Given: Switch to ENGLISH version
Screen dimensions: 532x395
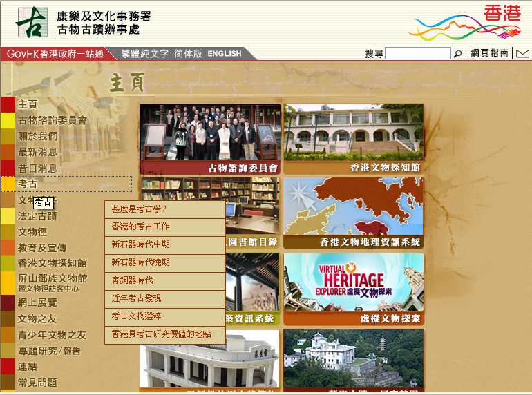Looking at the screenshot, I should click(x=225, y=54).
